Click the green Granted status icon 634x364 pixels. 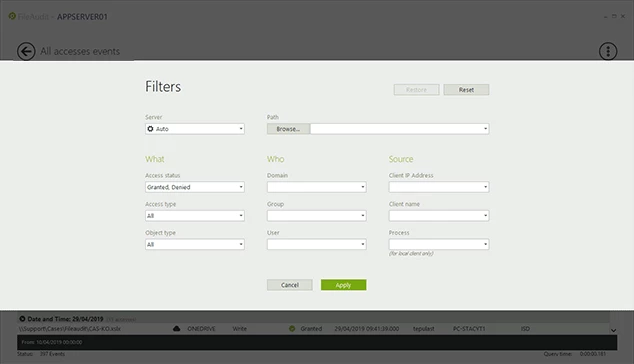point(292,328)
